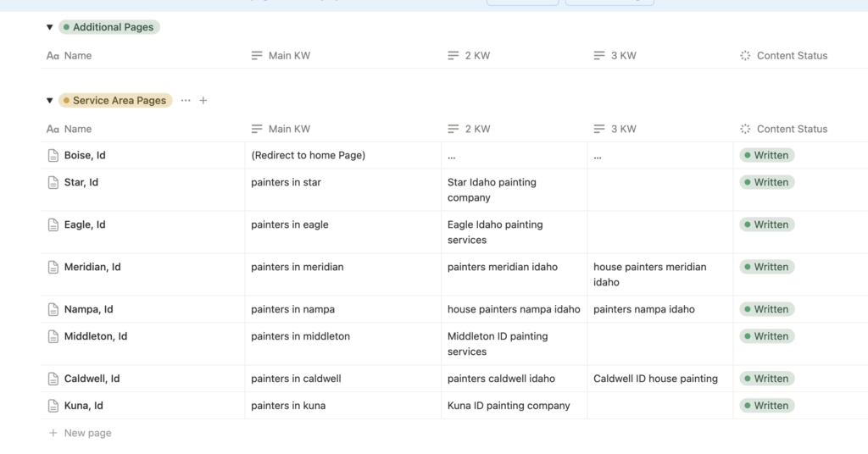Click the page icon beside Meridian, Id
Screen dimensions: 868x454
[53, 268]
